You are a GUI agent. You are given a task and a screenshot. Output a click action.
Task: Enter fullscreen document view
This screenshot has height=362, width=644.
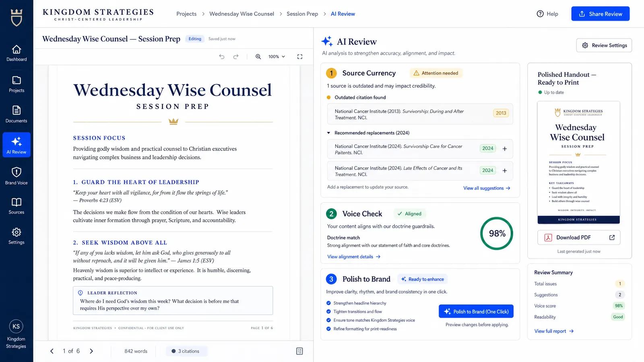[x=300, y=57]
